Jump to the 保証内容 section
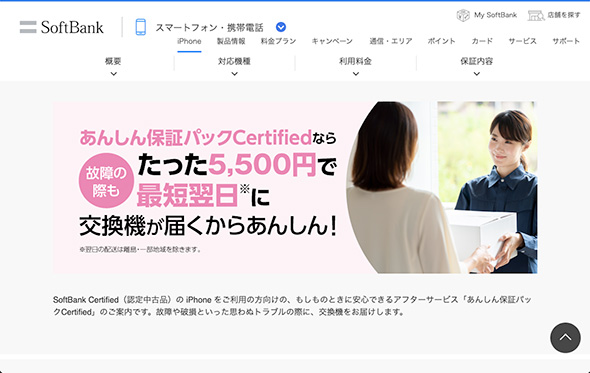Viewport: 590px width, 373px height. (x=477, y=61)
